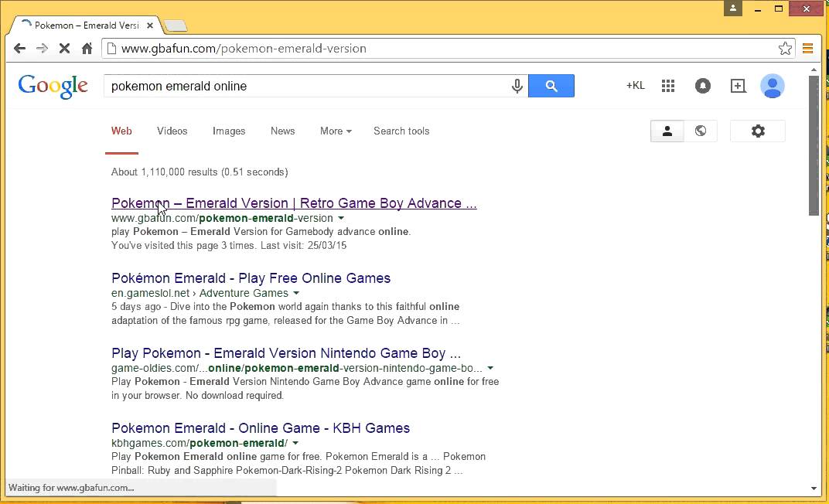Click 'Waiting for www.gbafun.com...' status text
The width and height of the screenshot is (829, 504).
pyautogui.click(x=71, y=488)
